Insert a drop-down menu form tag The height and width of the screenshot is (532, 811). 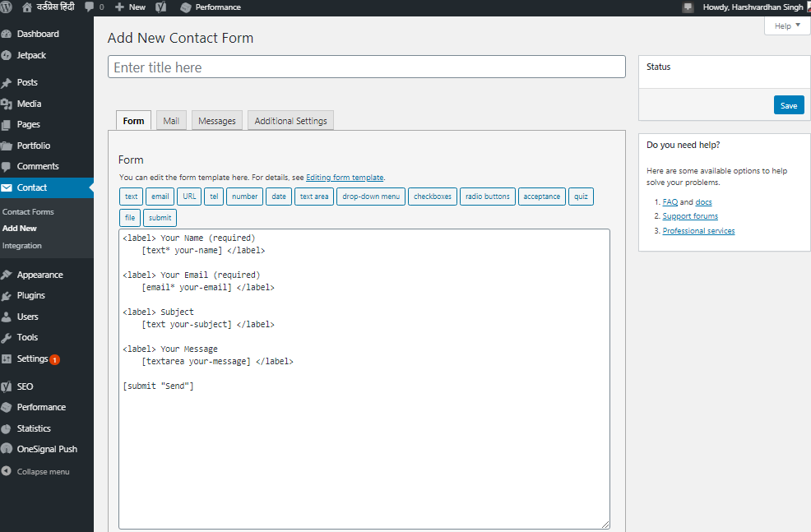[x=371, y=197]
